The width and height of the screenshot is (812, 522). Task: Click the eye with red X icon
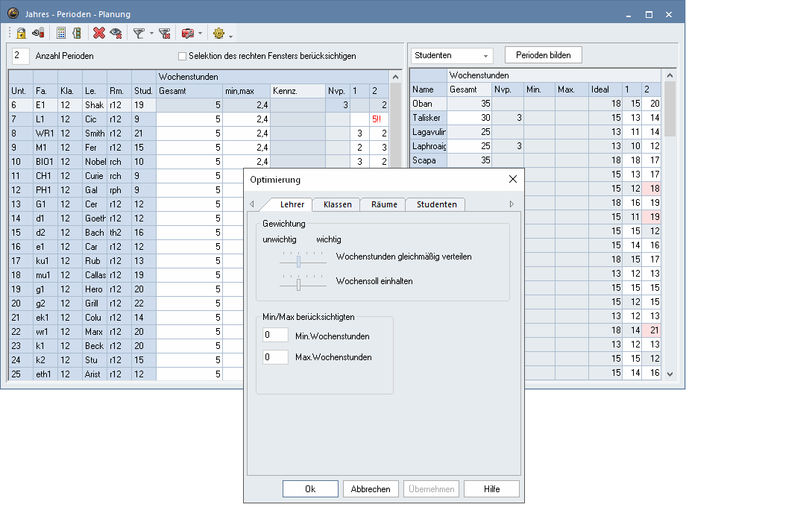(x=116, y=33)
